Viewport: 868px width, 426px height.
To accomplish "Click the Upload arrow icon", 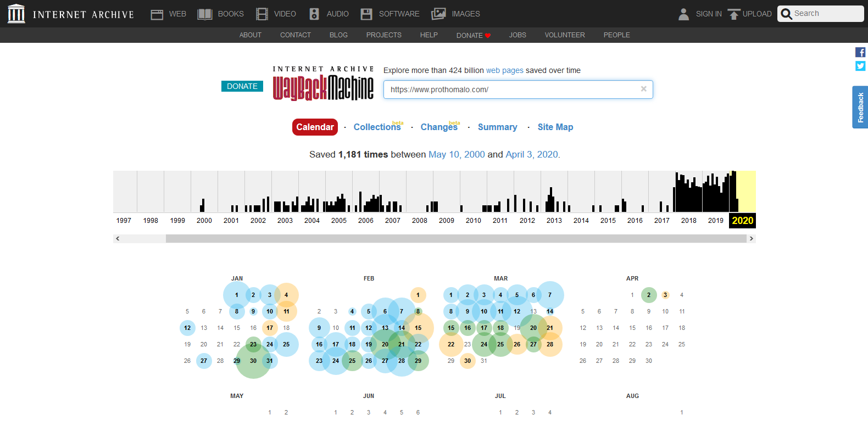I will pyautogui.click(x=734, y=14).
